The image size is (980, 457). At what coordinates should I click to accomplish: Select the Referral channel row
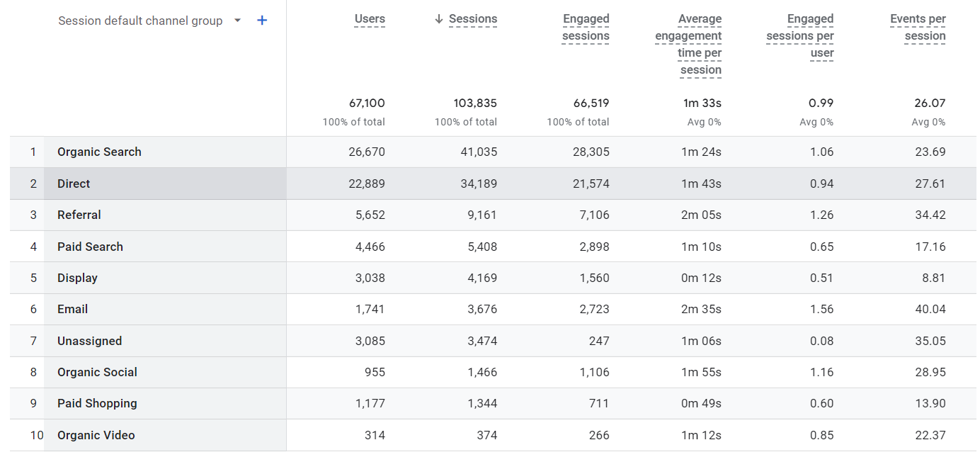(x=79, y=215)
